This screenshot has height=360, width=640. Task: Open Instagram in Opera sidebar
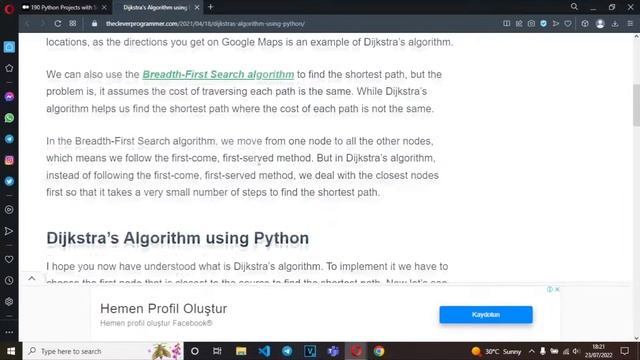tap(9, 160)
